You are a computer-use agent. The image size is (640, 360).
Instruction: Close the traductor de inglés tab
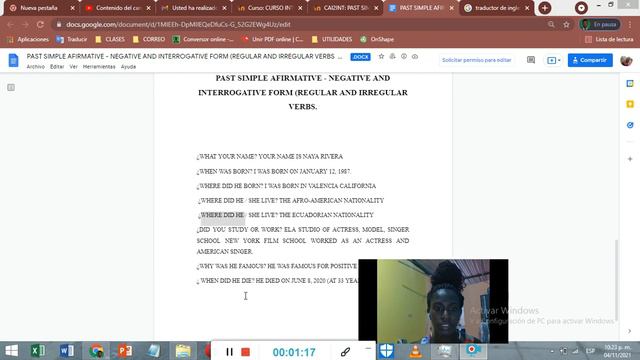527,8
